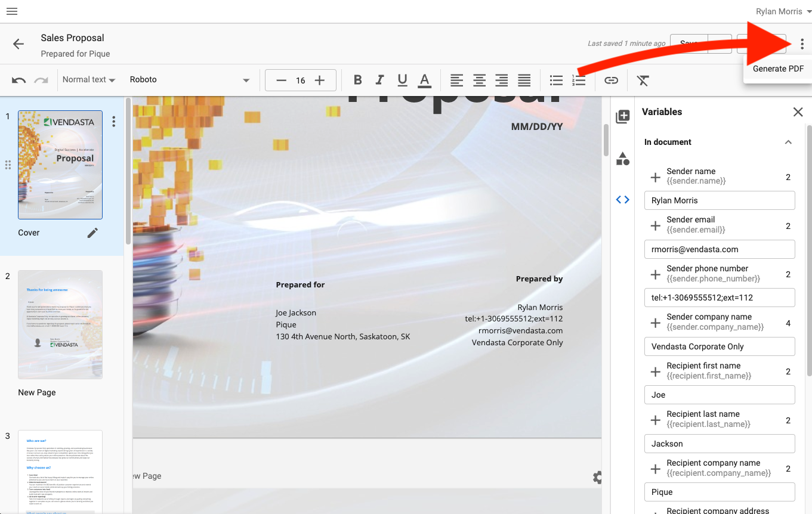Click the recipient address line on canvas
The height and width of the screenshot is (514, 812).
coord(343,336)
